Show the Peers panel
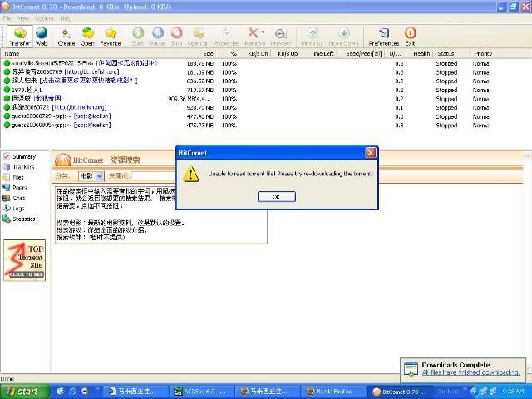 19,188
